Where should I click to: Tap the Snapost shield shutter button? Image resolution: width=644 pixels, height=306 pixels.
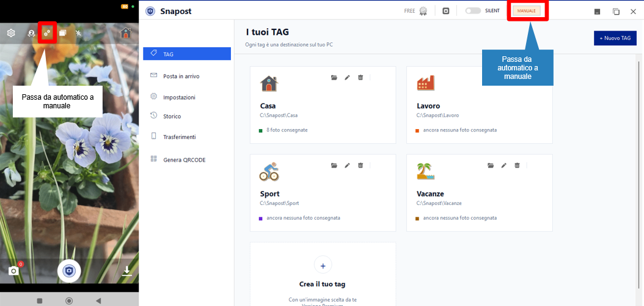[69, 271]
